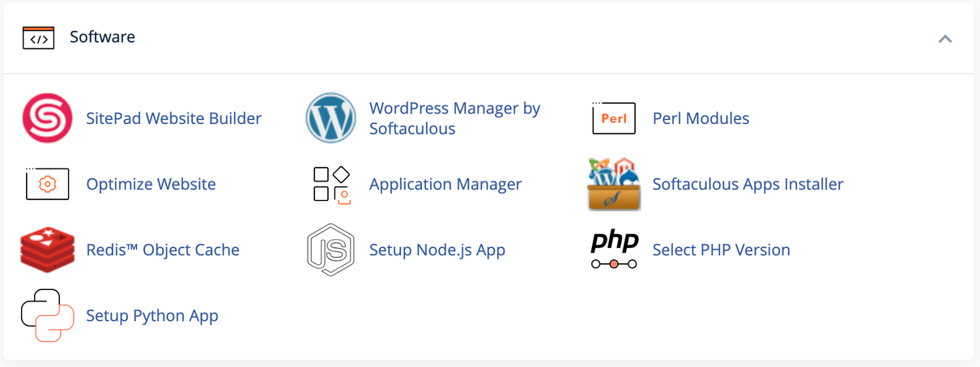Click the SitePad red swirl icon
980x367 pixels.
(47, 118)
